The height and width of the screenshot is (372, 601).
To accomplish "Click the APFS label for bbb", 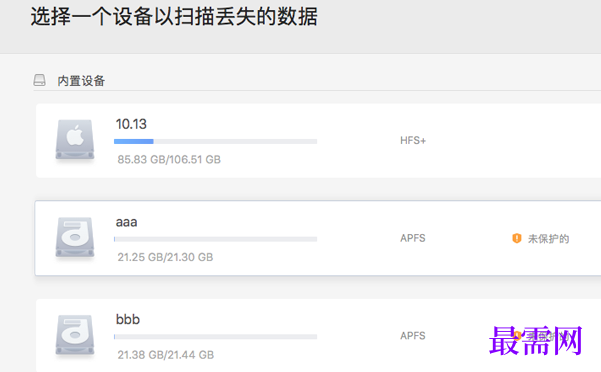I will tap(413, 336).
